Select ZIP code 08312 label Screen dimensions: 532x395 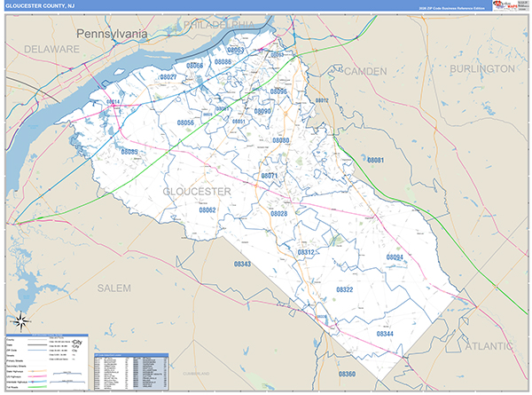click(x=306, y=252)
